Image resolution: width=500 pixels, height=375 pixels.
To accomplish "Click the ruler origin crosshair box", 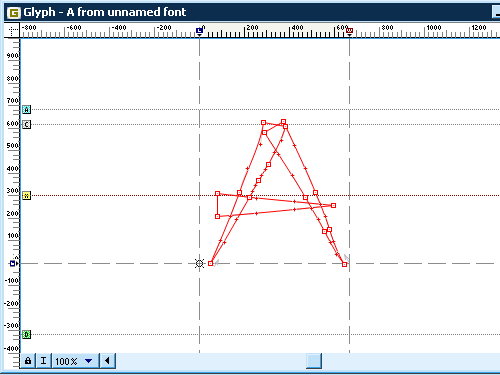I will [13, 31].
